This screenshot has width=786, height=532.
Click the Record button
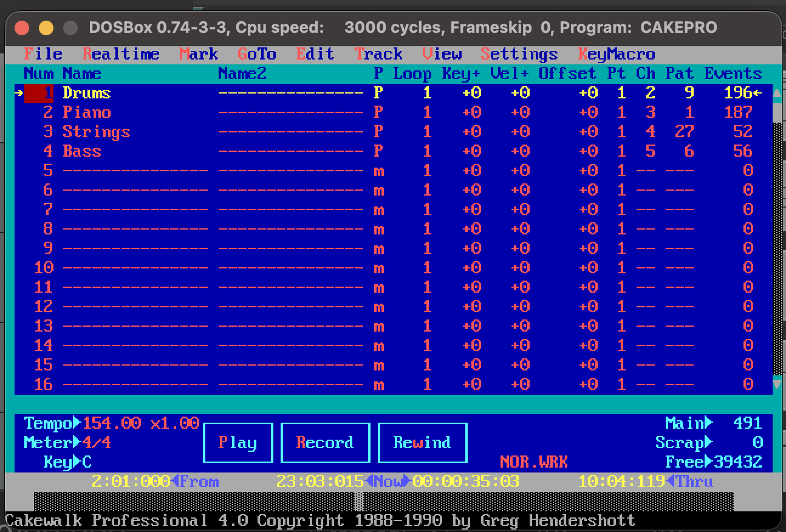pyautogui.click(x=325, y=443)
